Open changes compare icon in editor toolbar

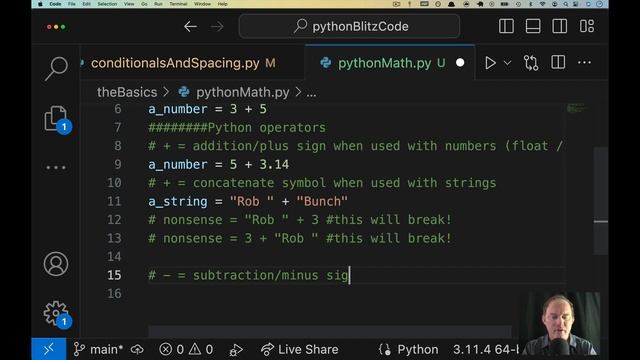click(531, 63)
